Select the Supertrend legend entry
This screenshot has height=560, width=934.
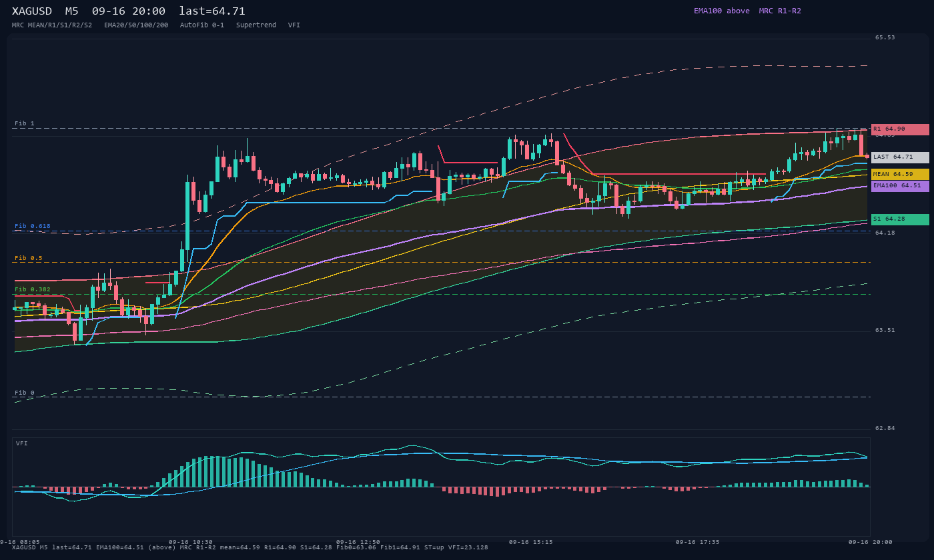[256, 25]
